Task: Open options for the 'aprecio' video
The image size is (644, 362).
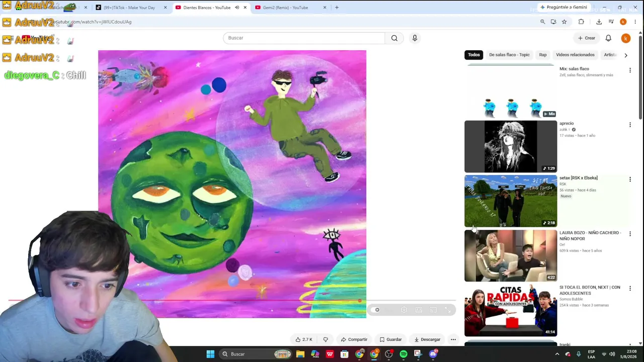Action: coord(630,125)
